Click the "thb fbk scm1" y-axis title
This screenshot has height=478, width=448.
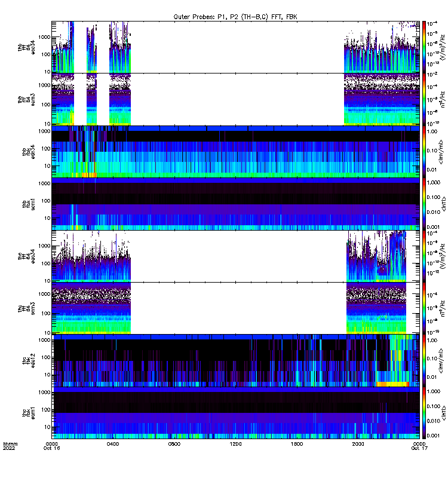28,204
